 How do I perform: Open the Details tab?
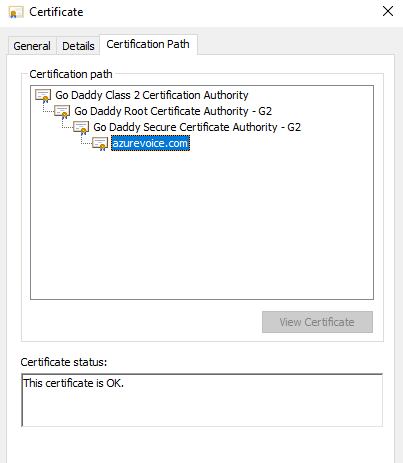pos(78,46)
